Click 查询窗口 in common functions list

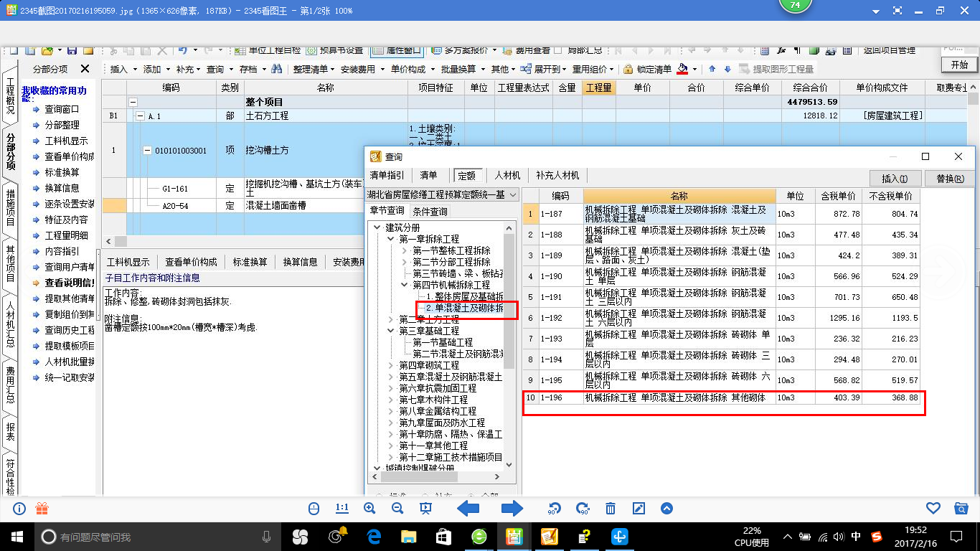(x=62, y=109)
